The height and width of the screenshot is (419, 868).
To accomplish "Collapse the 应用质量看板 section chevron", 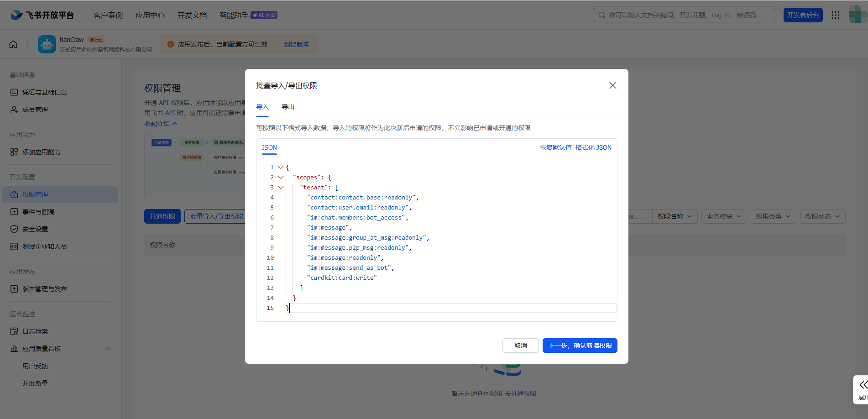I will pos(108,348).
